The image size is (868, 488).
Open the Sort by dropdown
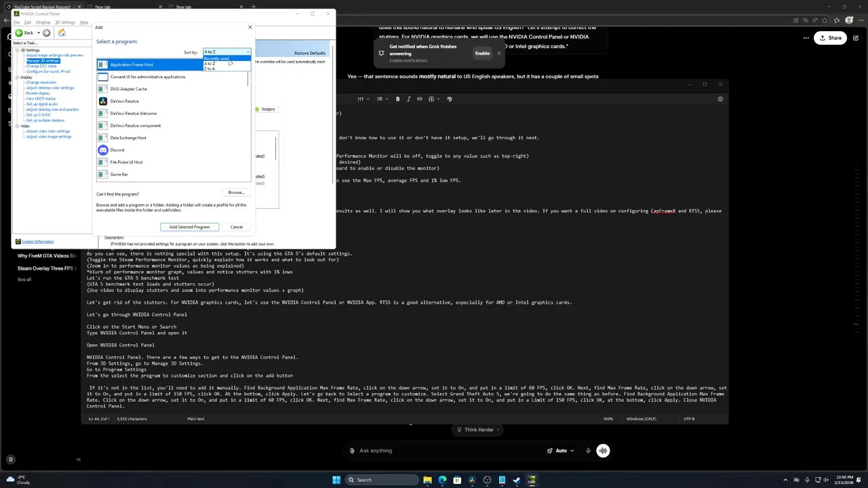(226, 52)
